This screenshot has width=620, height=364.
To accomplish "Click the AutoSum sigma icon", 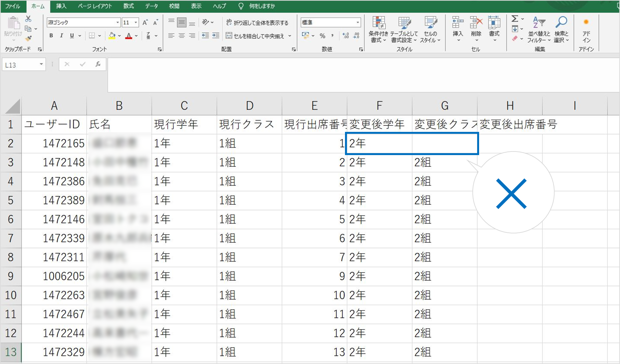I will [x=515, y=19].
